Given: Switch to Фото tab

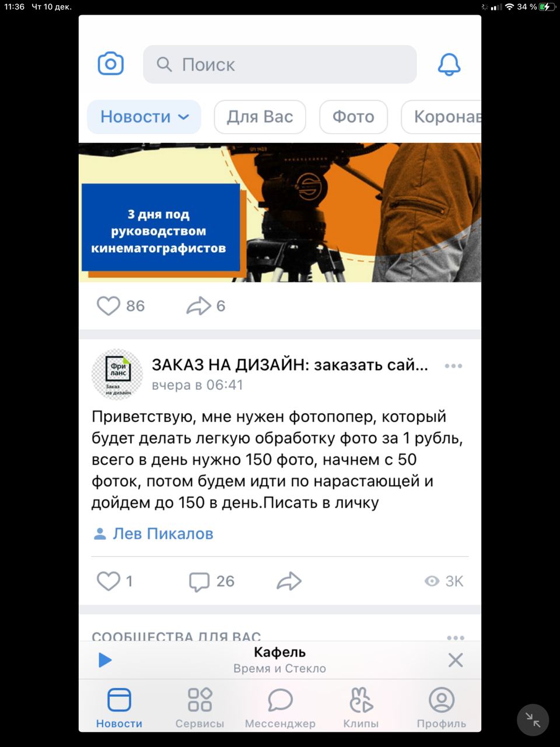Looking at the screenshot, I should point(353,117).
